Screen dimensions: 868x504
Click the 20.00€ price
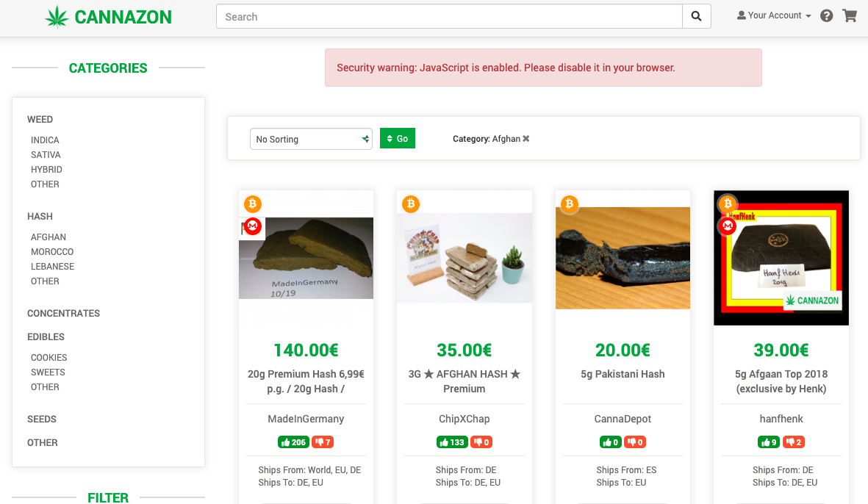(x=623, y=350)
